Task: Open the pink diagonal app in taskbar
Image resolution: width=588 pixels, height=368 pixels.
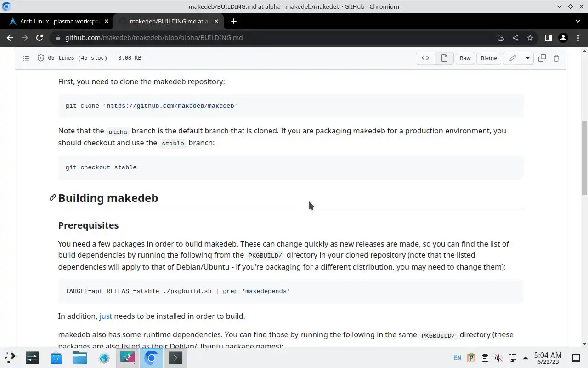Action: pyautogui.click(x=128, y=357)
